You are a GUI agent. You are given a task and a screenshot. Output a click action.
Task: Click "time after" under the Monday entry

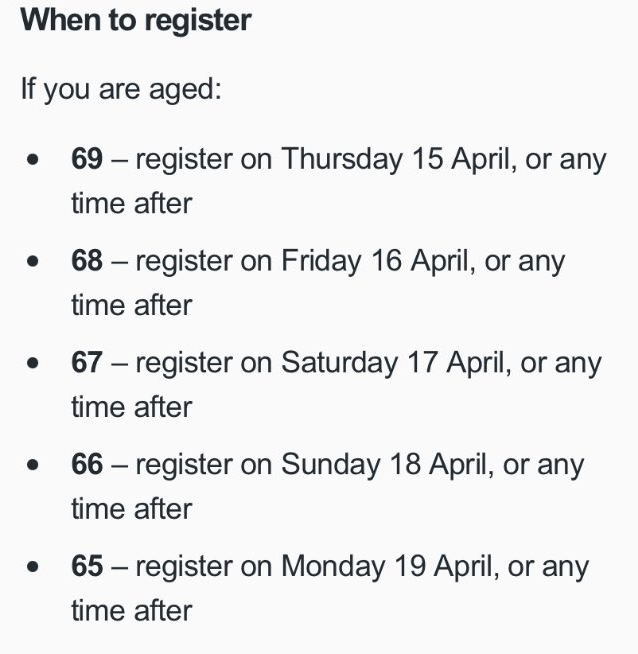pyautogui.click(x=132, y=611)
